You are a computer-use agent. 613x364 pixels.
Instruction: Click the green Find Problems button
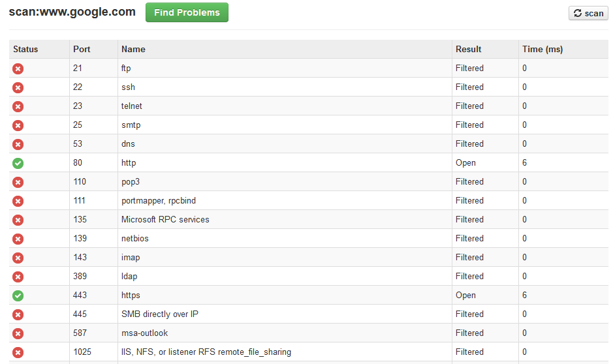pos(187,12)
